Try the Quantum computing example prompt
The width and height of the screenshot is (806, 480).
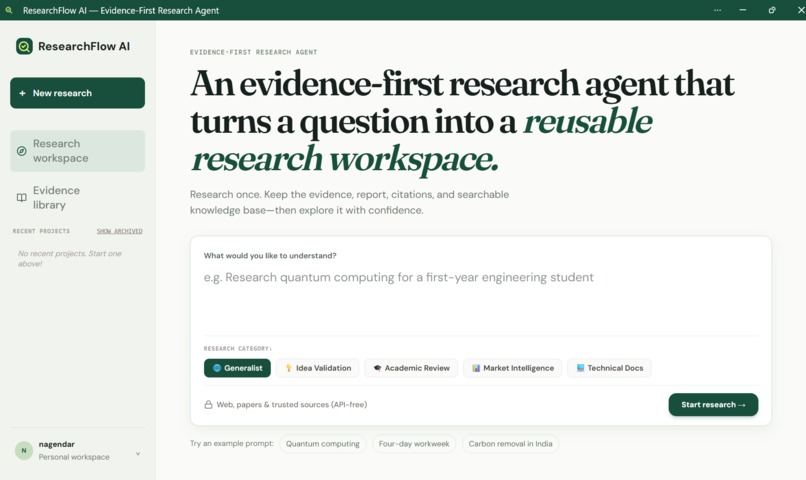(323, 444)
